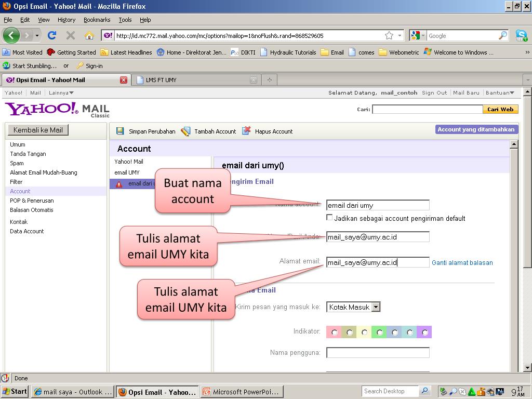
Task: Click the Cari Web button
Action: pyautogui.click(x=500, y=109)
